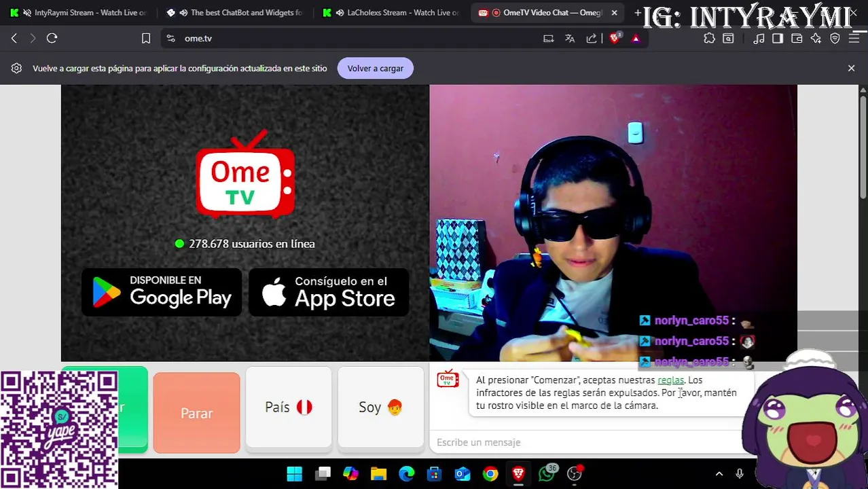The width and height of the screenshot is (868, 489).
Task: Click the install app icon in address bar
Action: [548, 39]
